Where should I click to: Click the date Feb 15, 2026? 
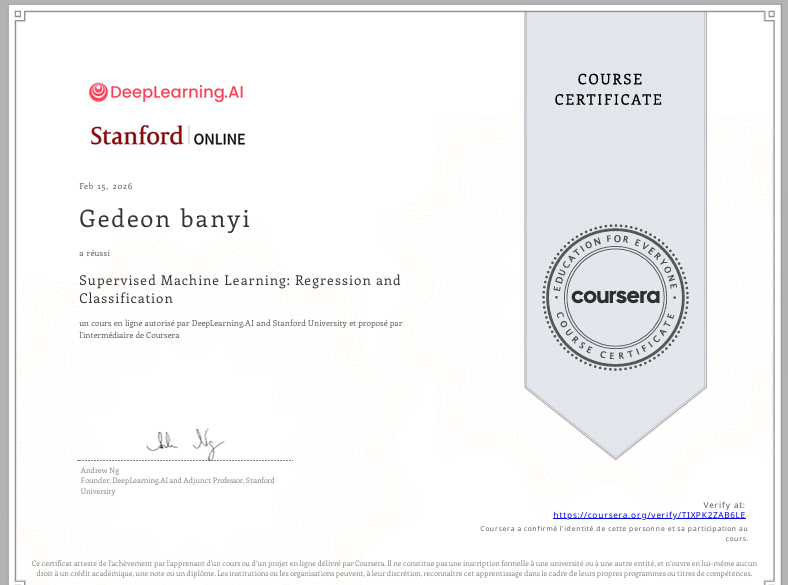click(x=106, y=186)
